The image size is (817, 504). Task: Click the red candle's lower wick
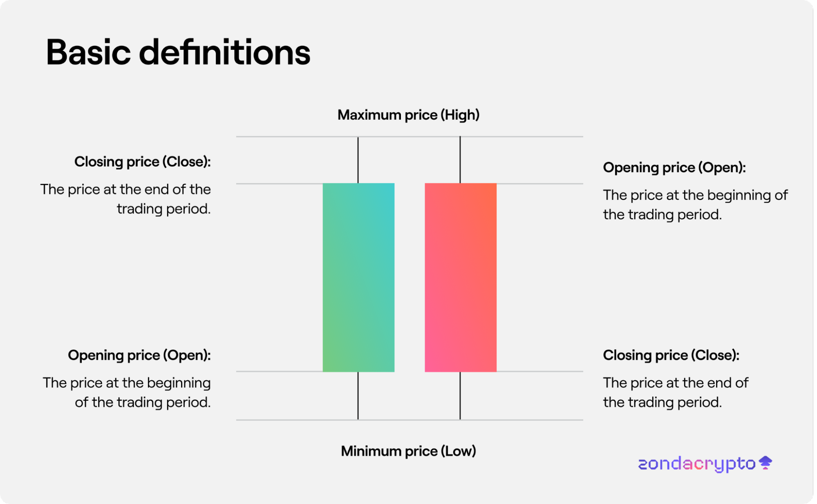click(460, 395)
